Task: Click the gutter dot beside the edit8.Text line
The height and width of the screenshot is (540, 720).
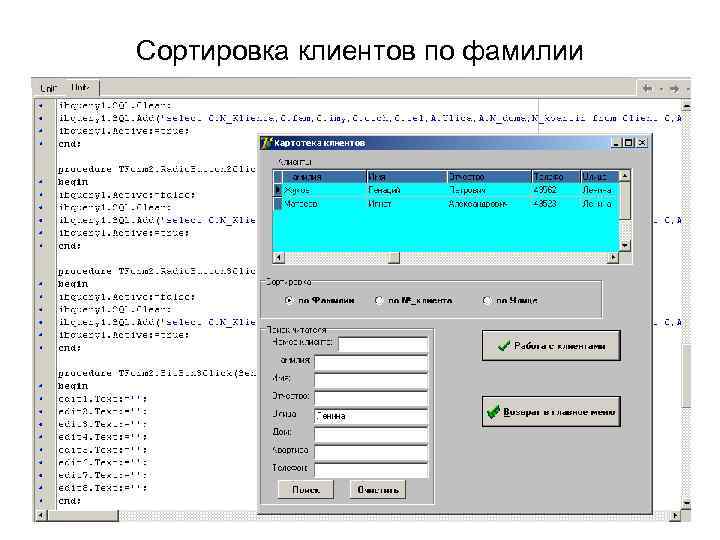Action: click(x=41, y=488)
